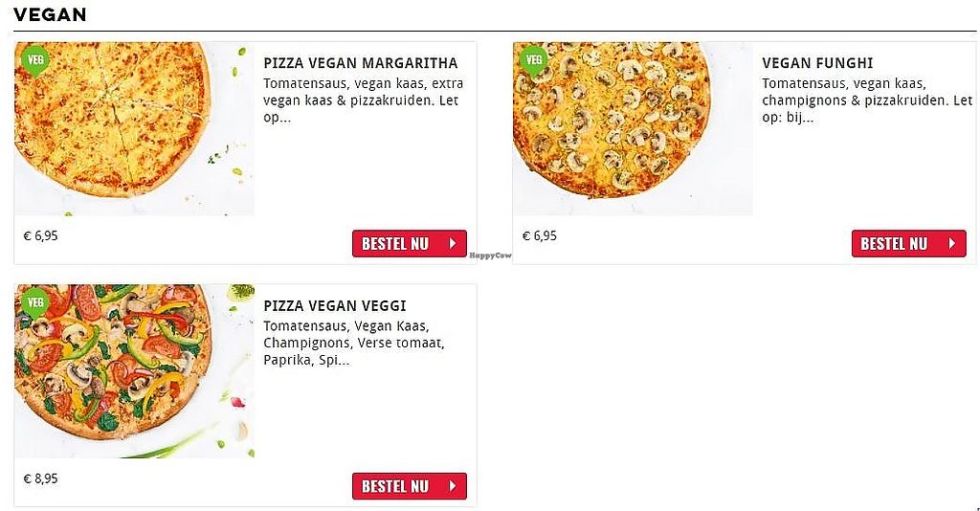The image size is (980, 511).
Task: Select the Pizza Vegan Margaritha title
Action: tap(360, 64)
